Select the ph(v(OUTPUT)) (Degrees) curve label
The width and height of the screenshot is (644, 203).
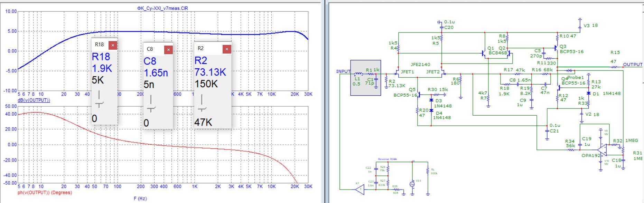pyautogui.click(x=45, y=193)
